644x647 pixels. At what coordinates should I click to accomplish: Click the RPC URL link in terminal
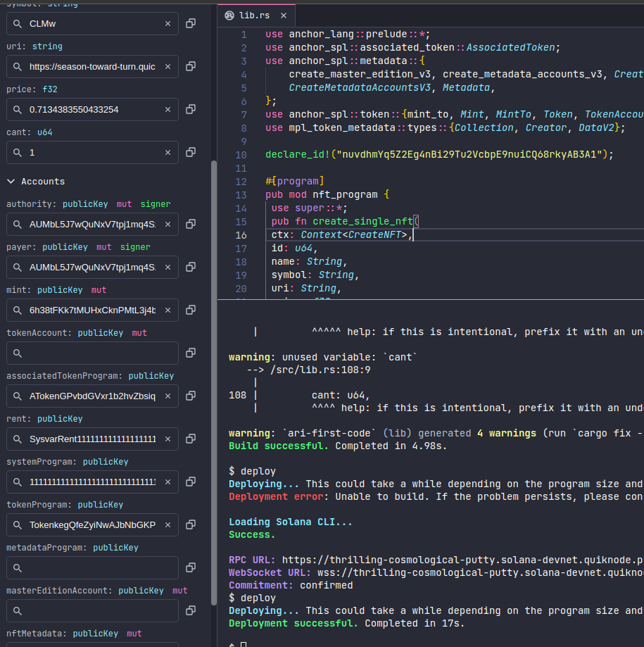(x=462, y=560)
